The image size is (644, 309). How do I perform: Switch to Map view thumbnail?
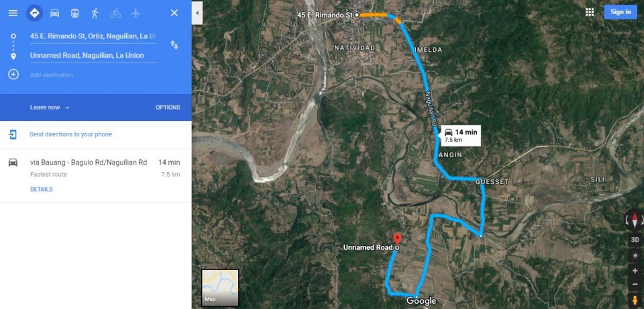point(220,288)
